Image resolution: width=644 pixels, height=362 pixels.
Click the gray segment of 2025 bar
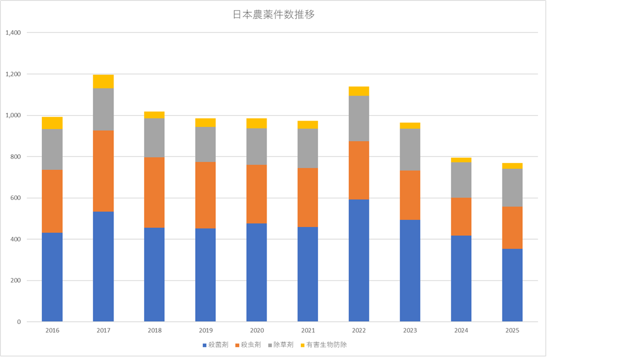tap(512, 187)
